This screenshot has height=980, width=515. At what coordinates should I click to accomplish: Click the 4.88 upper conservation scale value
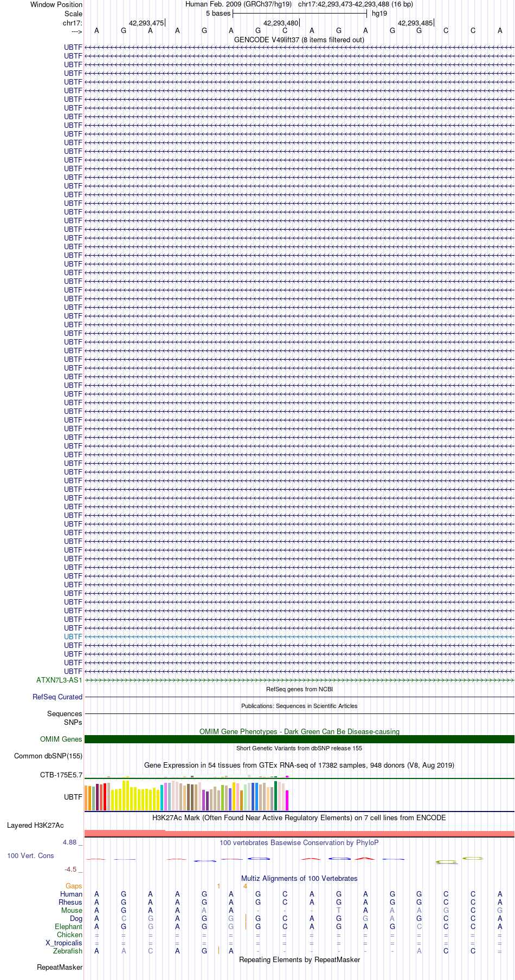point(73,842)
